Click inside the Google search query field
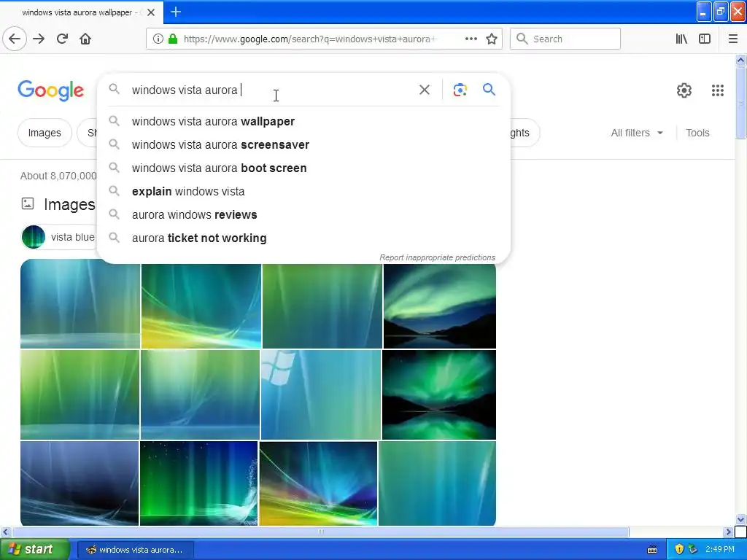Image resolution: width=747 pixels, height=560 pixels. click(x=271, y=90)
